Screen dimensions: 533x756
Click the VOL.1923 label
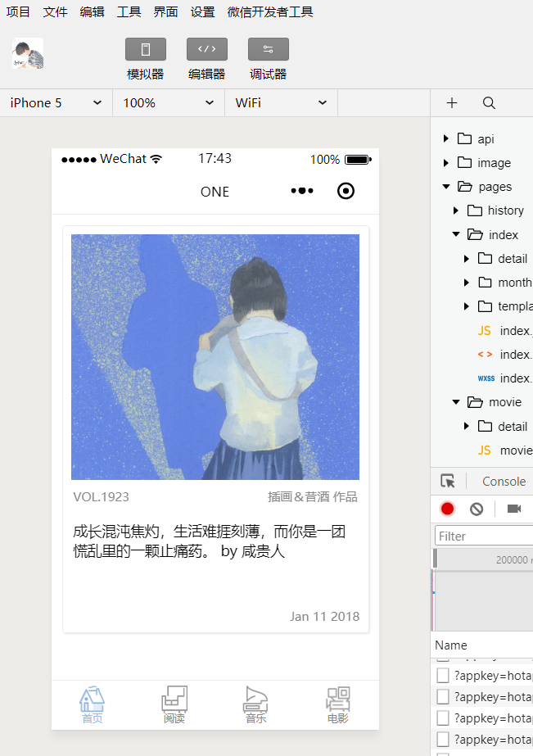point(102,496)
